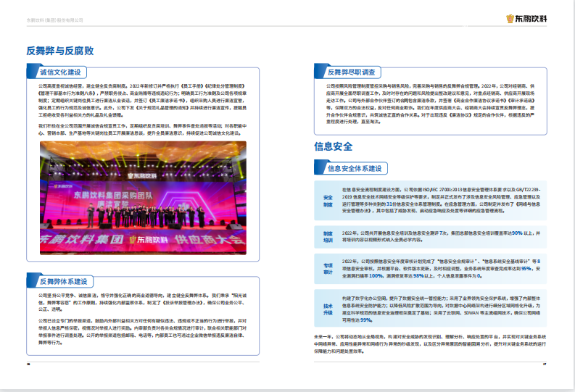Click the 诚信文化建设 section label
Image resolution: width=575 pixels, height=392 pixels.
(60, 72)
